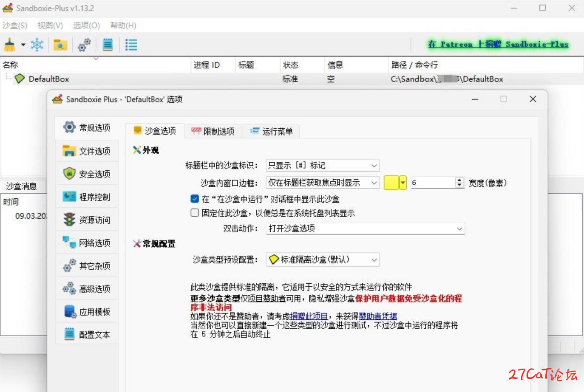Follow the Patreon donate Sandboxie-Plus link

click(498, 44)
